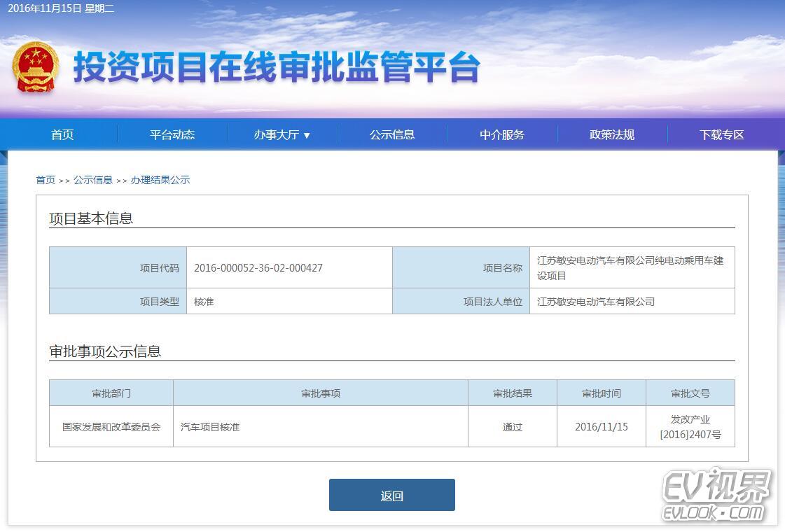
Task: Open the 首页 navigation menu item
Action: click(x=62, y=134)
